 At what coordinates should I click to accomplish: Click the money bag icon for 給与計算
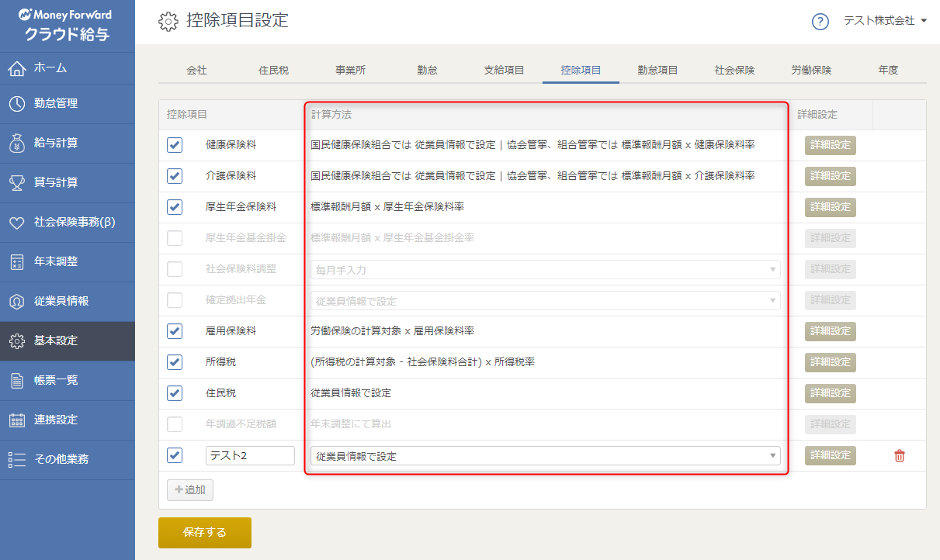pyautogui.click(x=17, y=143)
